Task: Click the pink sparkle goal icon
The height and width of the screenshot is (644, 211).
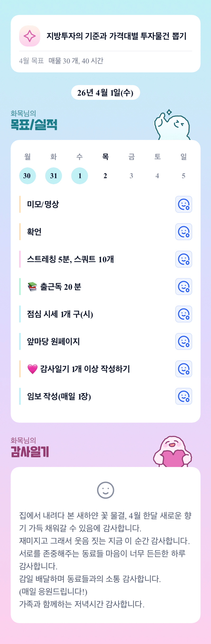Action: click(x=30, y=36)
